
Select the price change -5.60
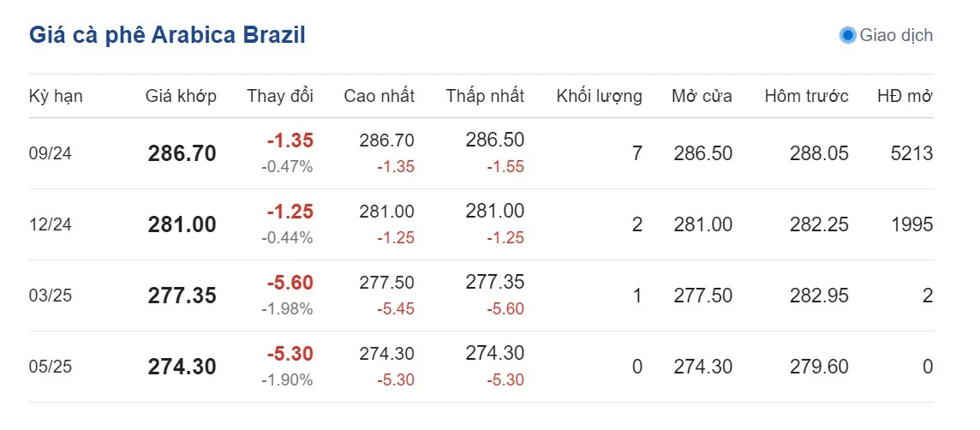(290, 284)
